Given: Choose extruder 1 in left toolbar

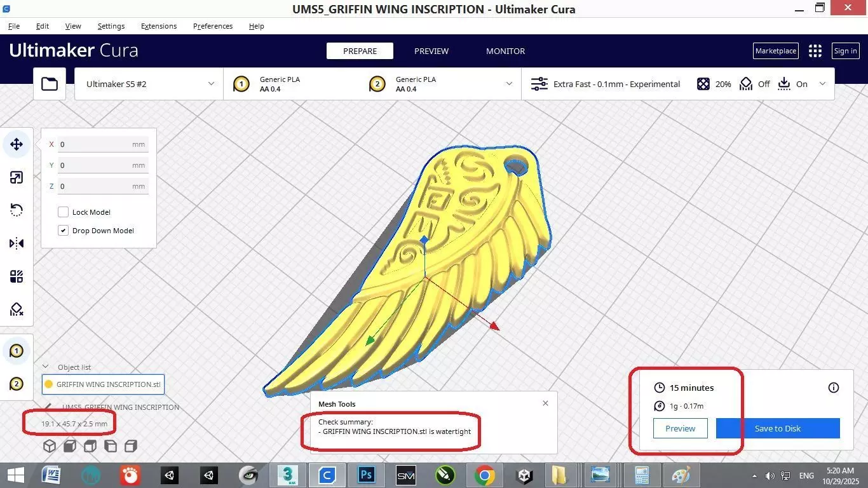Looking at the screenshot, I should pos(17,351).
